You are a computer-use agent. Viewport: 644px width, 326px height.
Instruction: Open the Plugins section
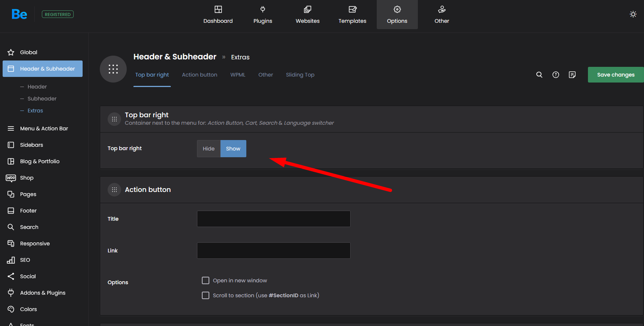pos(263,15)
